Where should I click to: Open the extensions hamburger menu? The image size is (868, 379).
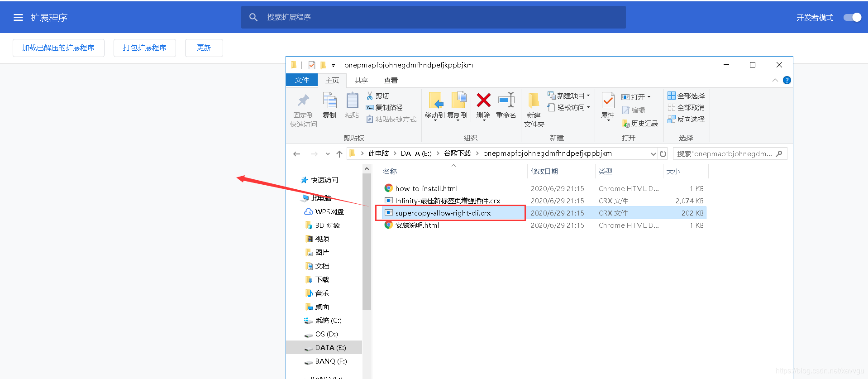[18, 18]
